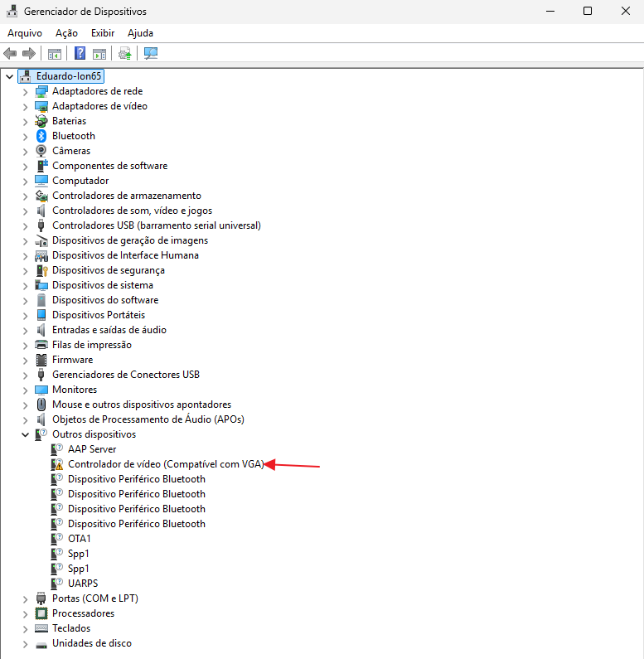Screen dimensions: 644x659
Task: Click the Dispositivos de segurança key icon
Action: point(41,270)
